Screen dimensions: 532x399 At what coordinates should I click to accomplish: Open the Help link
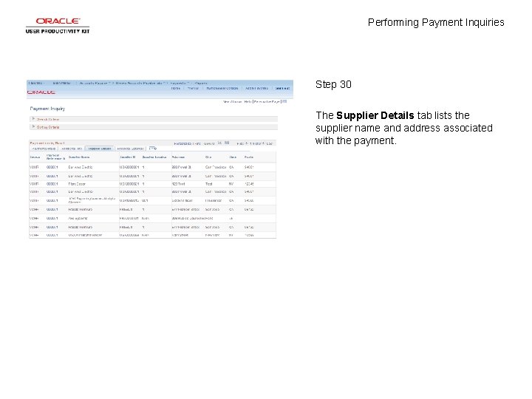pyautogui.click(x=248, y=101)
